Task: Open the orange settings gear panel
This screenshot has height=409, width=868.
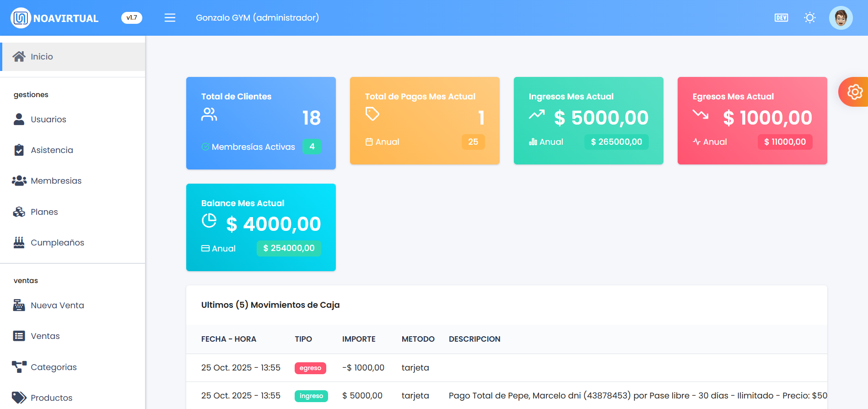Action: [x=854, y=92]
